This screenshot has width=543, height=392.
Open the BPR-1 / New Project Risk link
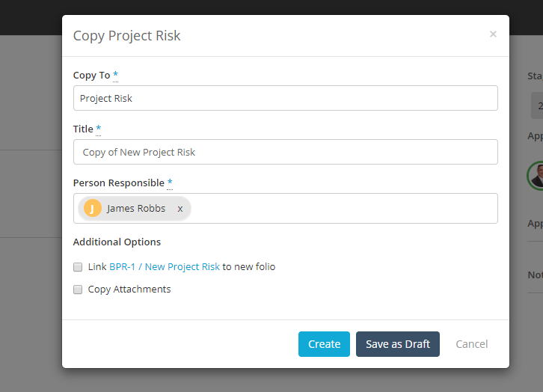pos(165,266)
